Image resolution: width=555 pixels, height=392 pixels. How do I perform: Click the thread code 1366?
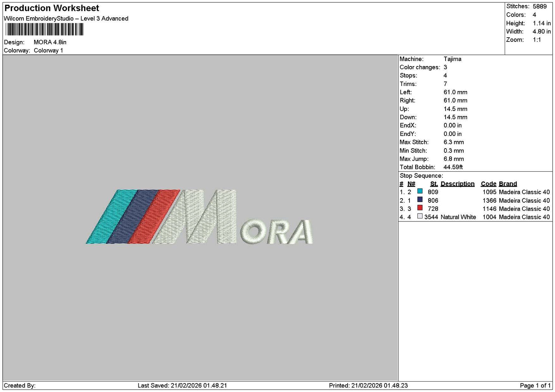pyautogui.click(x=489, y=200)
